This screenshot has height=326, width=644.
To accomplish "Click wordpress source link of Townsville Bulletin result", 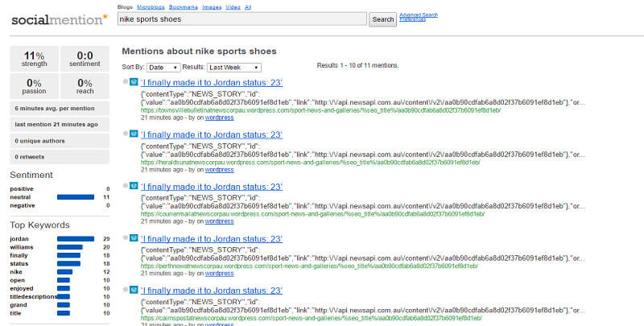I will coord(219,118).
